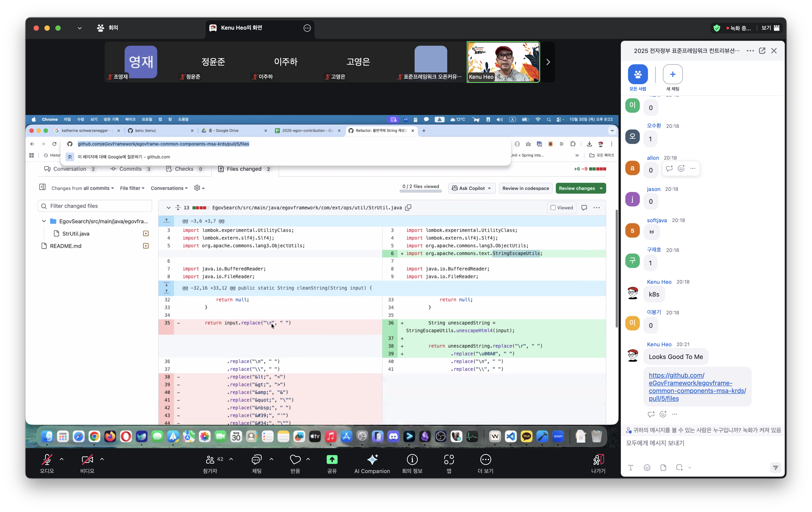Expand the participants options arrow beside 42
Image resolution: width=812 pixels, height=512 pixels.
(231, 459)
